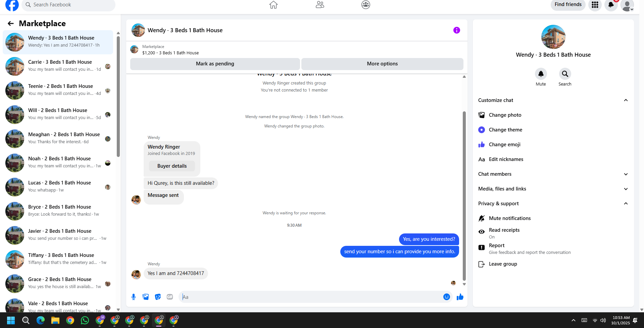Select Report conversation option
This screenshot has width=644, height=328.
point(553,249)
